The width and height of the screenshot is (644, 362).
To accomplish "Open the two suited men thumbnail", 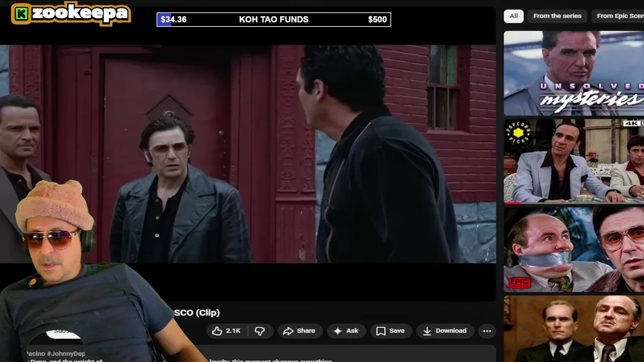I will coord(574,329).
